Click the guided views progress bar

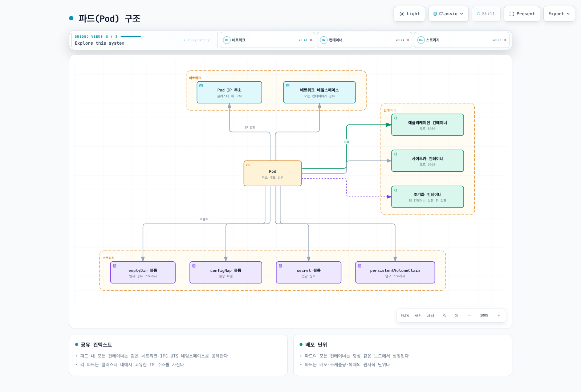pyautogui.click(x=131, y=37)
